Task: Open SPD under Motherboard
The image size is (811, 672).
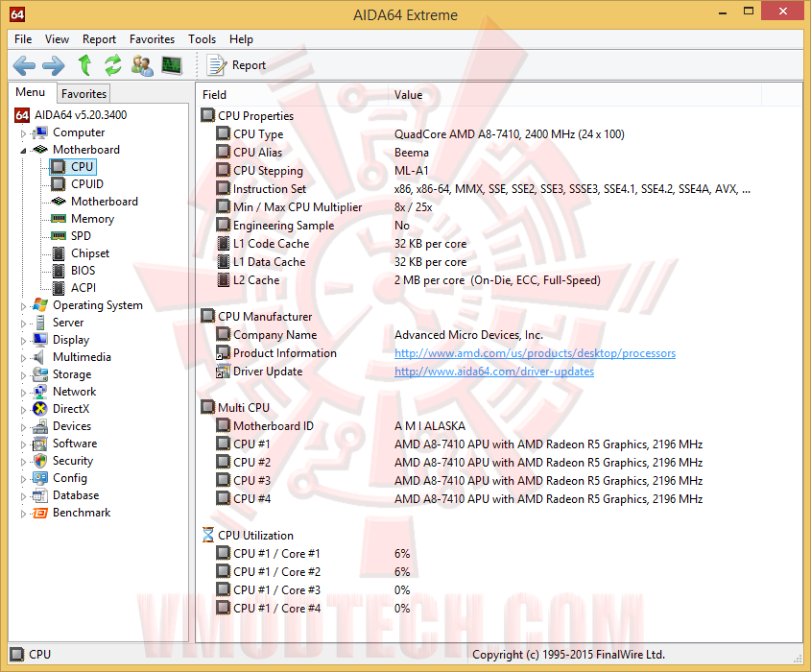Action: (81, 236)
